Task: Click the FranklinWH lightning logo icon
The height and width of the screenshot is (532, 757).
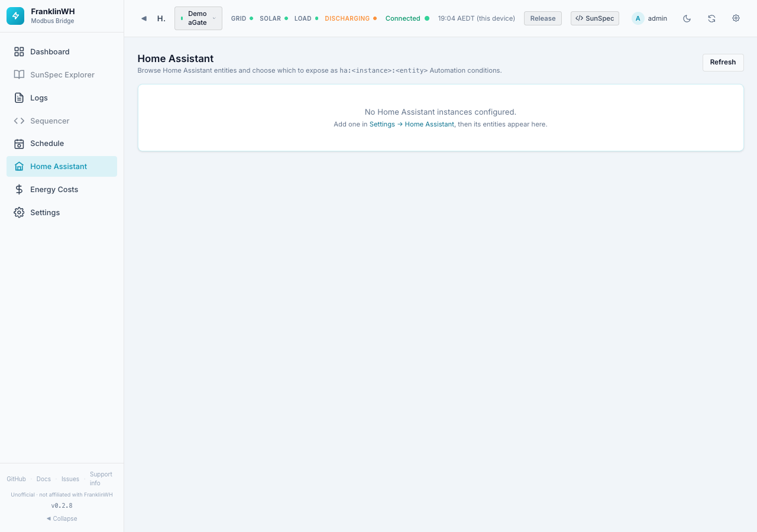Action: click(16, 16)
